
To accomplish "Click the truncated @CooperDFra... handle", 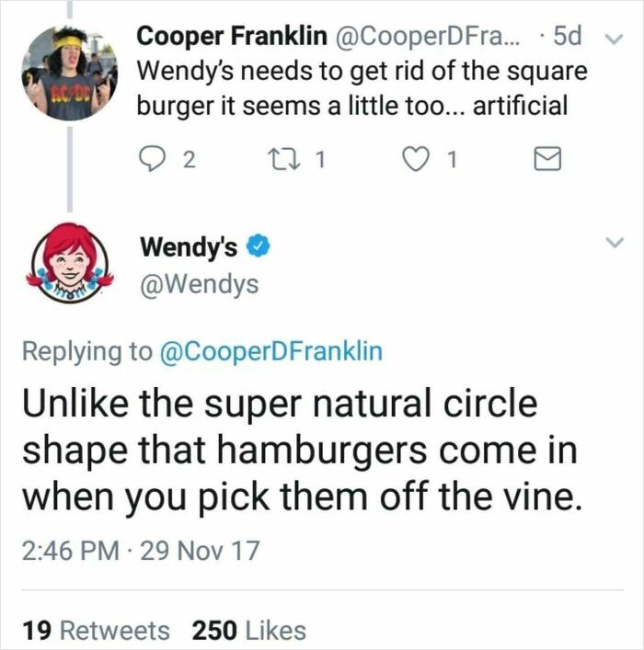I will click(x=421, y=37).
